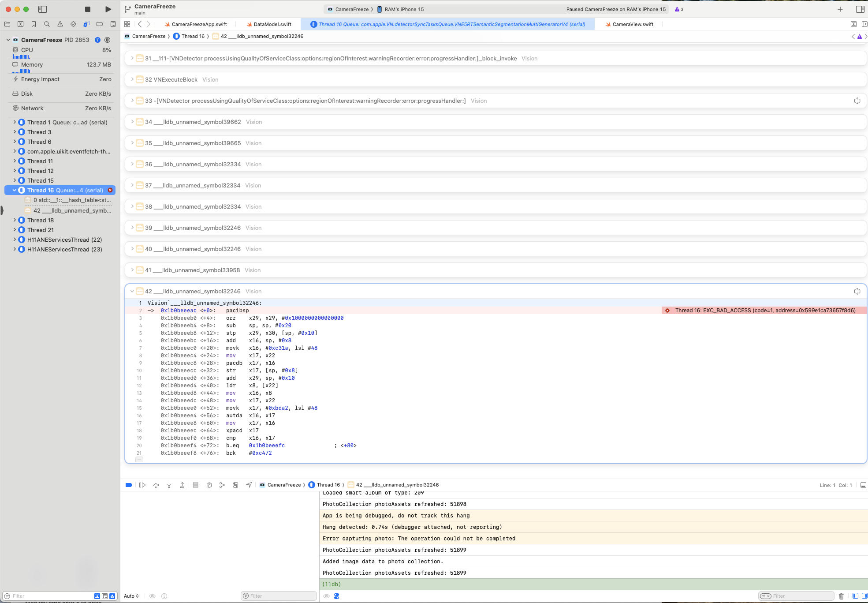Expand Thread 12 in debug navigator
Image resolution: width=868 pixels, height=603 pixels.
coord(15,171)
